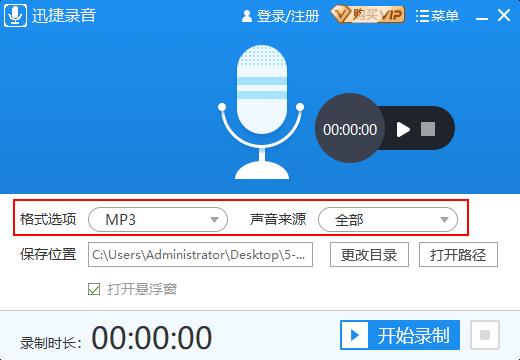
Task: Click the 打开路径 button
Action: tap(458, 255)
